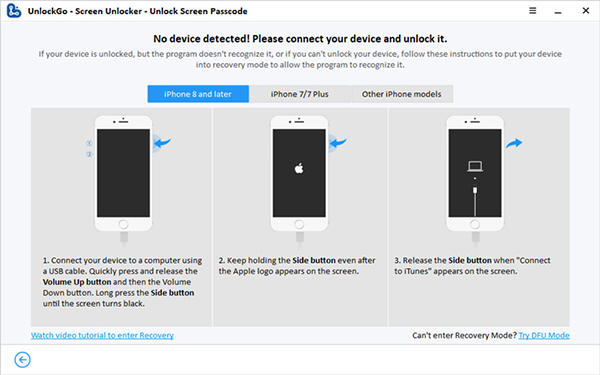Click the laptop icon on third phone screen
The height and width of the screenshot is (375, 600).
click(x=475, y=166)
